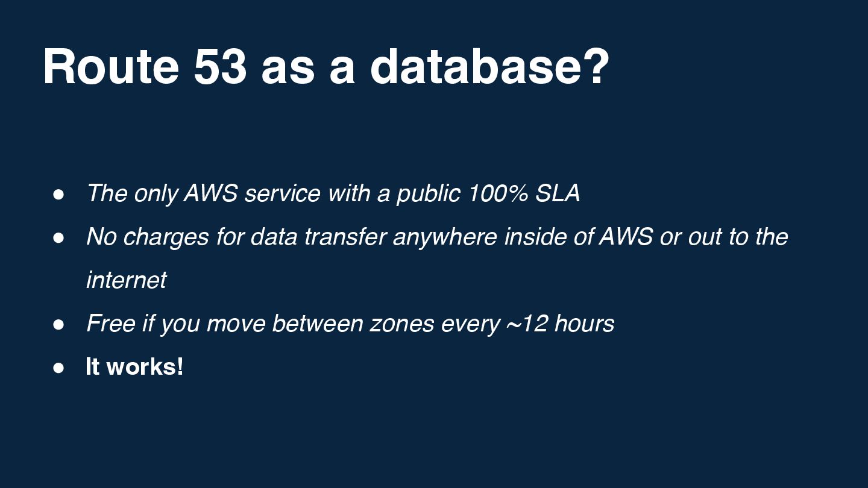The width and height of the screenshot is (868, 488).
Task: Click the bold "It works!" text
Action: (134, 366)
